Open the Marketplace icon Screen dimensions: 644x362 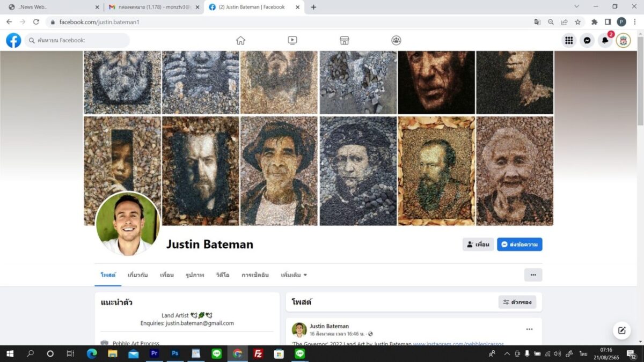345,40
